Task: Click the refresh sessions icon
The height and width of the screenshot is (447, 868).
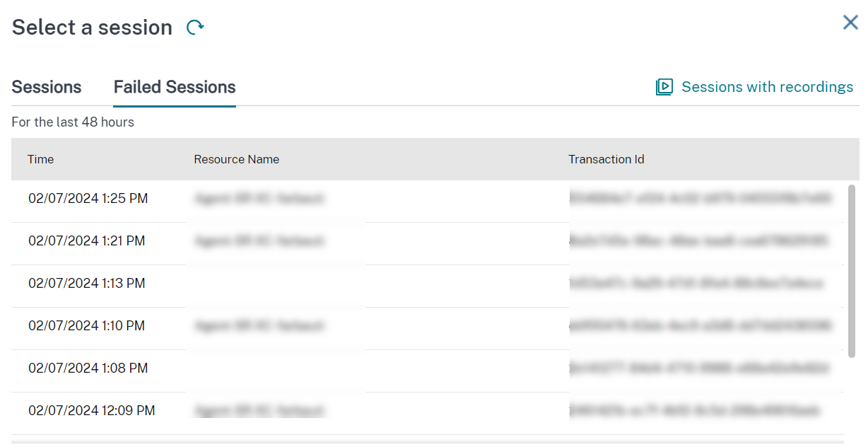Action: click(x=195, y=28)
